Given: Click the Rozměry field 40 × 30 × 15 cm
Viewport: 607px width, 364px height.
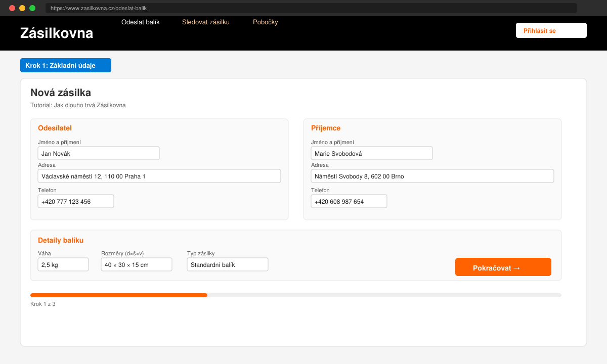Looking at the screenshot, I should [137, 264].
